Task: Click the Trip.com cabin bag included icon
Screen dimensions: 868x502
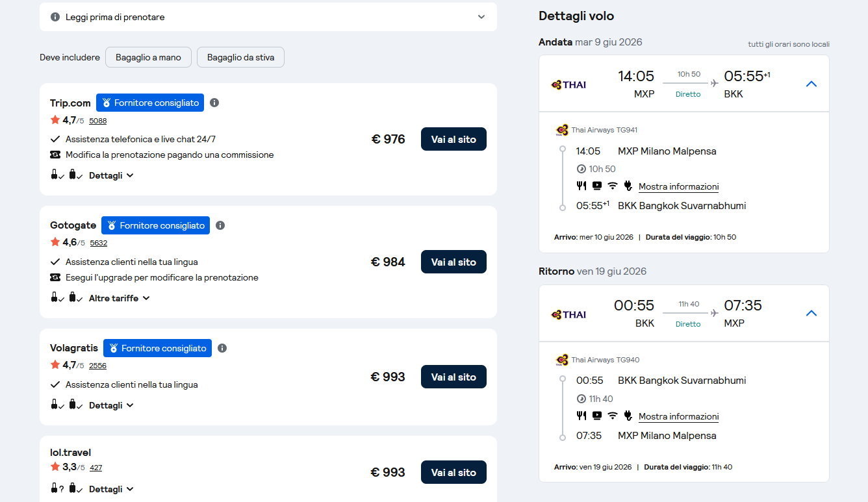Action: pyautogui.click(x=57, y=175)
